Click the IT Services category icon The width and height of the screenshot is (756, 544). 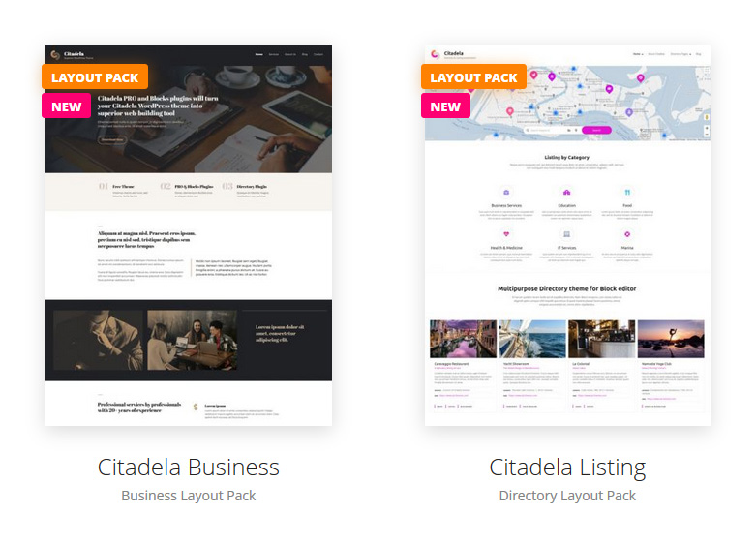[567, 234]
